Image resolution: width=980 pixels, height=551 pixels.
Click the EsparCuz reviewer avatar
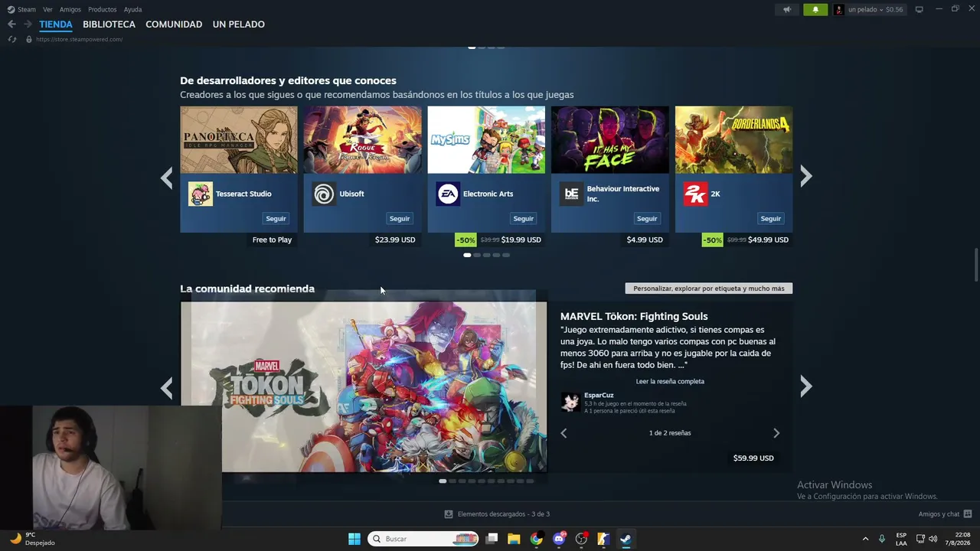click(570, 403)
